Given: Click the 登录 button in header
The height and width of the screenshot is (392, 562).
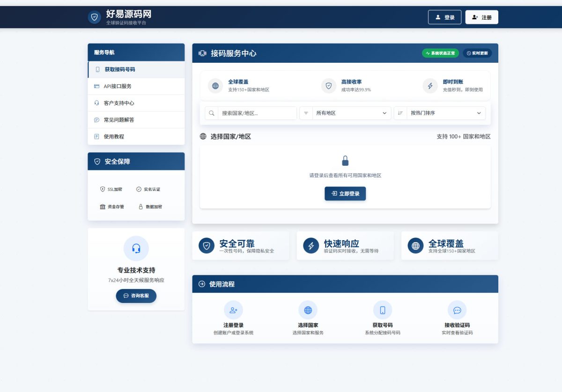Looking at the screenshot, I should point(444,17).
